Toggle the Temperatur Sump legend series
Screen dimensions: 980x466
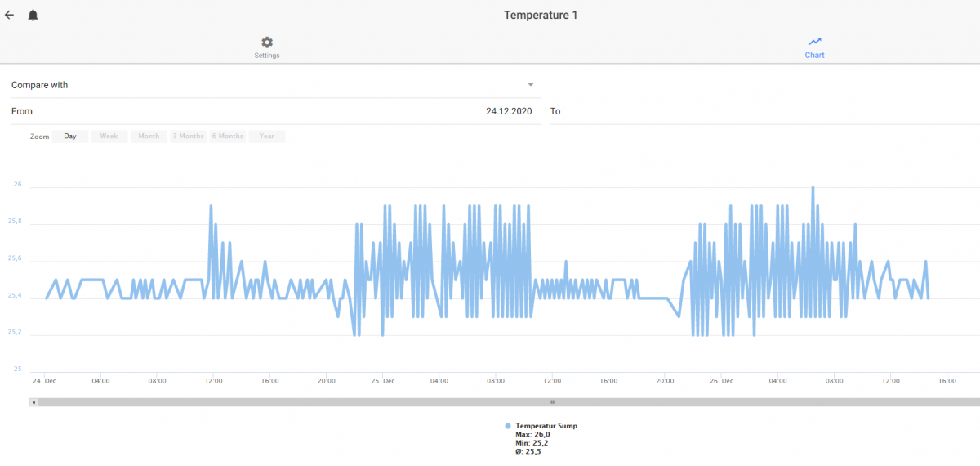point(546,426)
